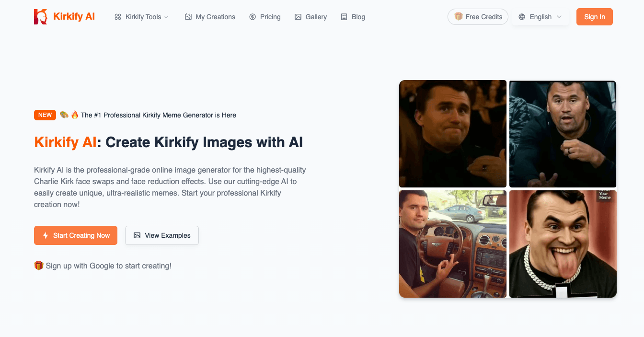
Task: Open the top-left crowd scene example image
Action: pos(453,134)
